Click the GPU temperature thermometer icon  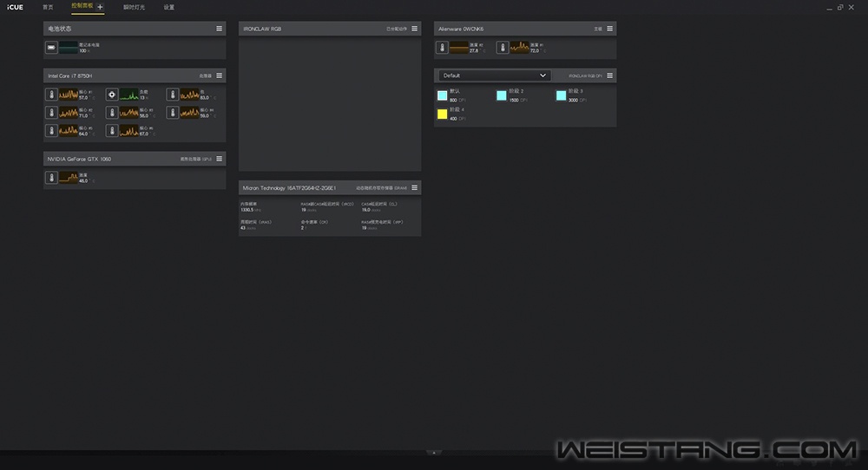click(x=51, y=178)
